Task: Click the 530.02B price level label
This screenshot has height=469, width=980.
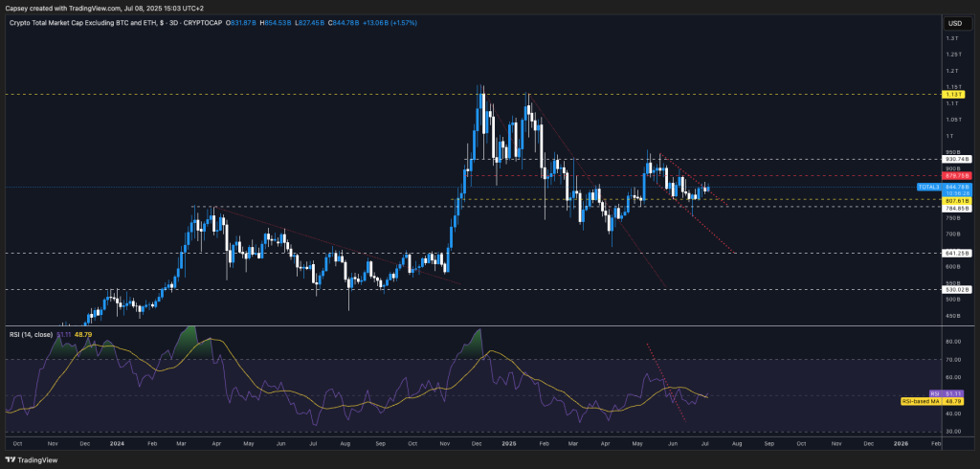Action: tap(958, 289)
